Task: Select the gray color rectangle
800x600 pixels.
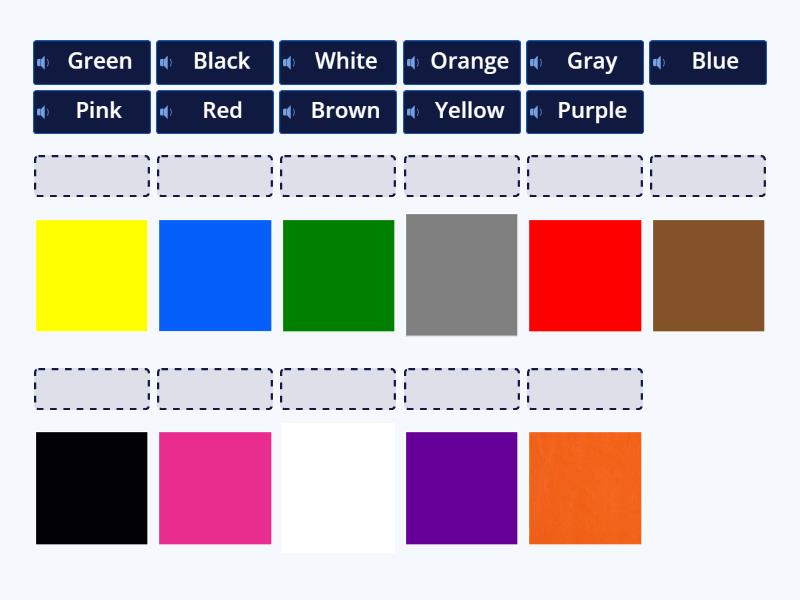Action: pos(461,273)
